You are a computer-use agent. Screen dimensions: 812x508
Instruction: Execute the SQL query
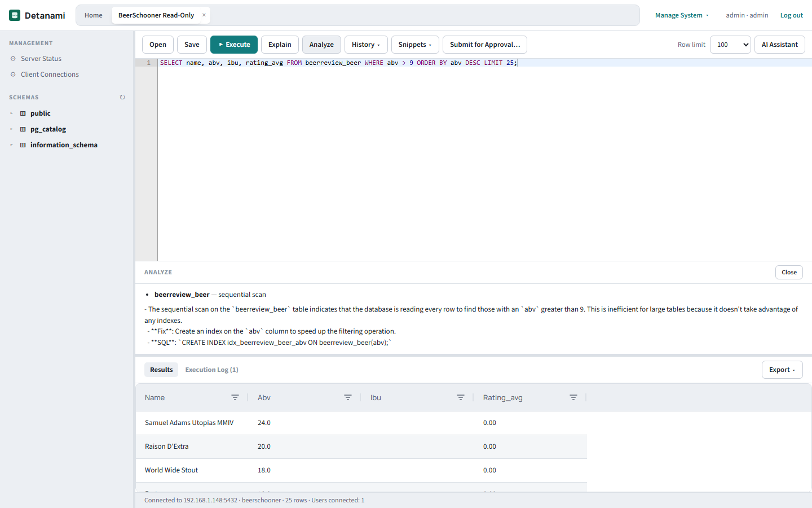tap(234, 45)
